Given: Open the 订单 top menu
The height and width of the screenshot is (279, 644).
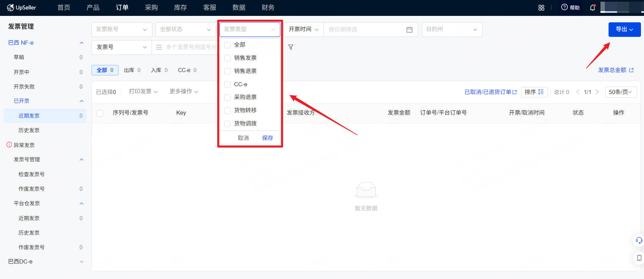Looking at the screenshot, I should 122,7.
